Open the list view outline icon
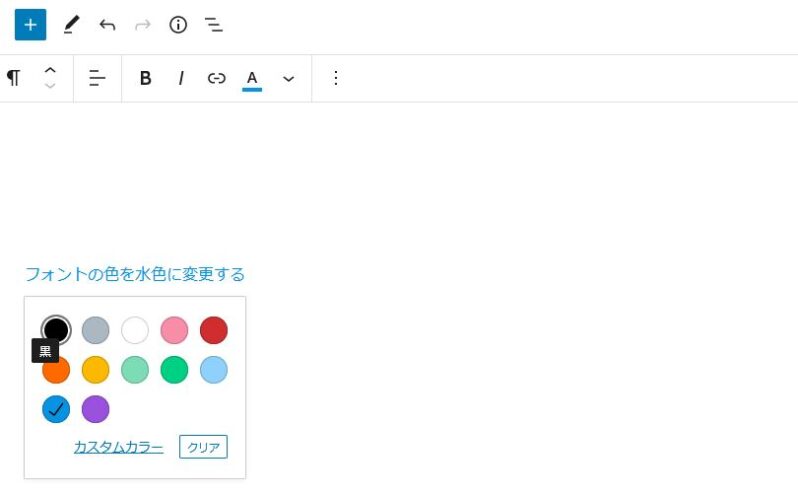The height and width of the screenshot is (496, 798). tap(213, 25)
